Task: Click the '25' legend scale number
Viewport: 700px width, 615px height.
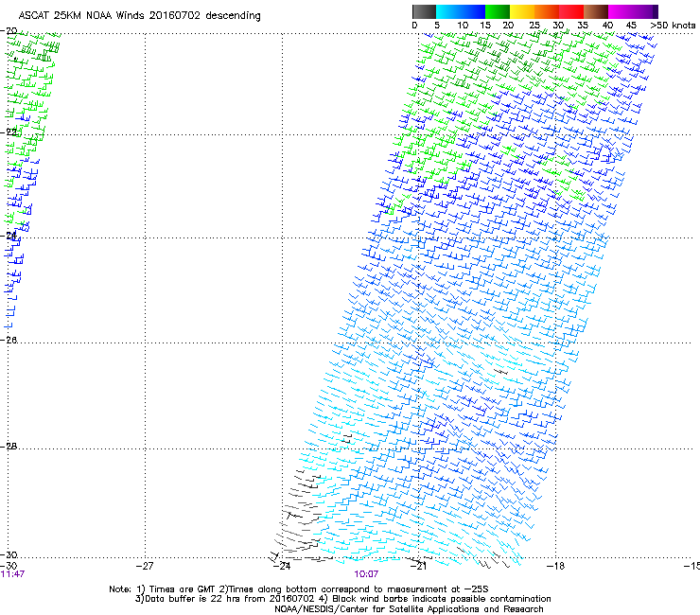Action: click(534, 26)
